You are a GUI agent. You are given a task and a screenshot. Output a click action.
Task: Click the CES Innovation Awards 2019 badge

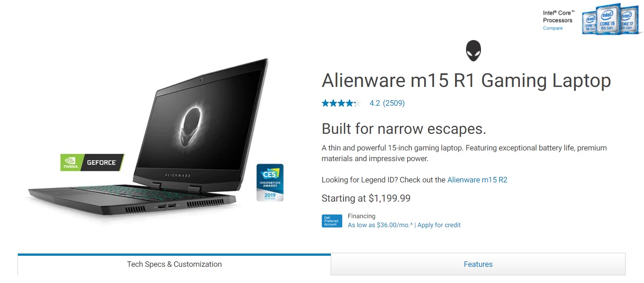[270, 182]
